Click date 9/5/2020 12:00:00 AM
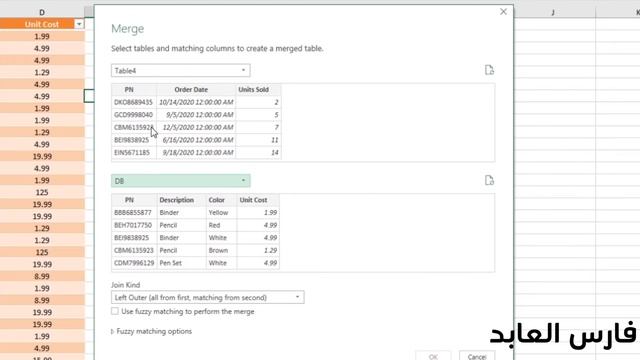The width and height of the screenshot is (640, 360). pyautogui.click(x=196, y=115)
